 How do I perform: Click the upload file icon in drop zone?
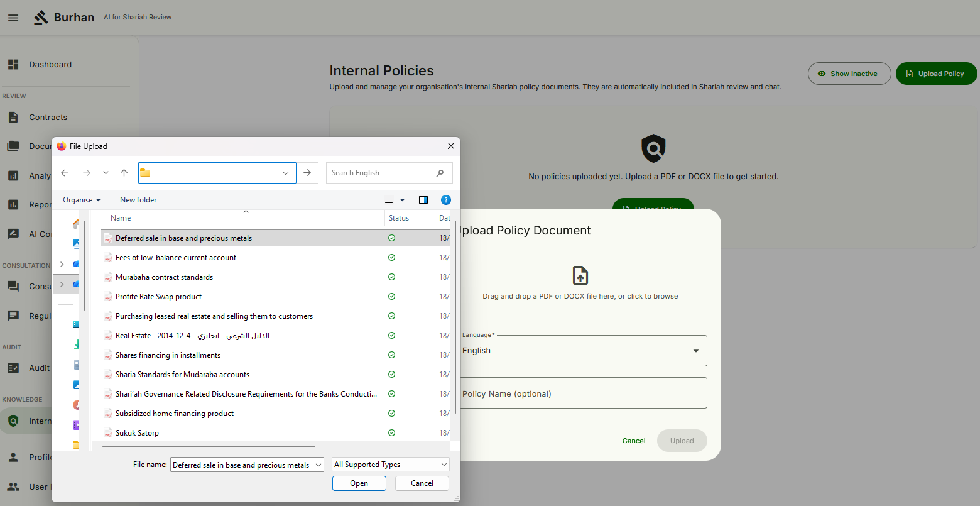pyautogui.click(x=580, y=275)
